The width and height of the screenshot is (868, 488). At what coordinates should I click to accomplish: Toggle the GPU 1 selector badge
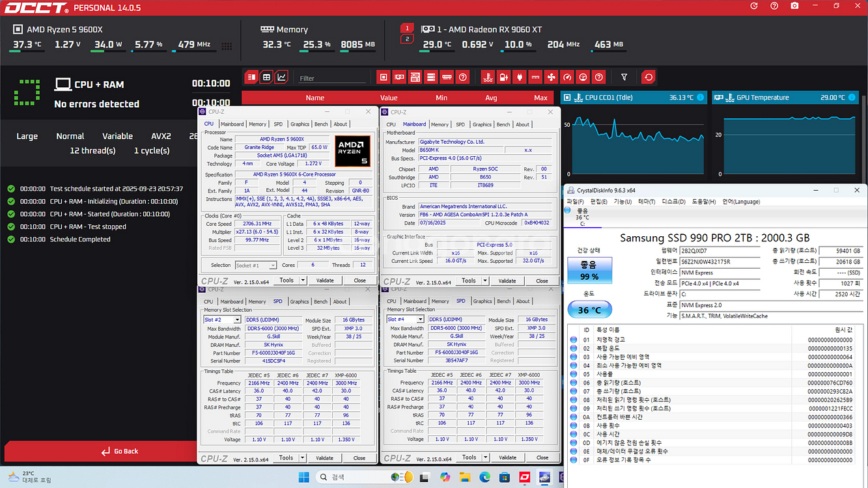coord(406,28)
